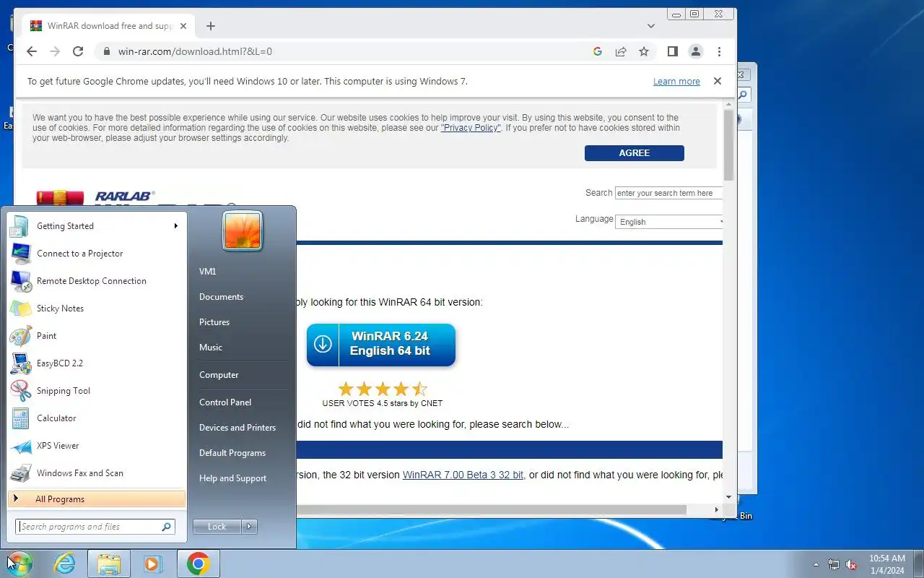
Task: Click the user account picture in Start menu
Action: [243, 231]
